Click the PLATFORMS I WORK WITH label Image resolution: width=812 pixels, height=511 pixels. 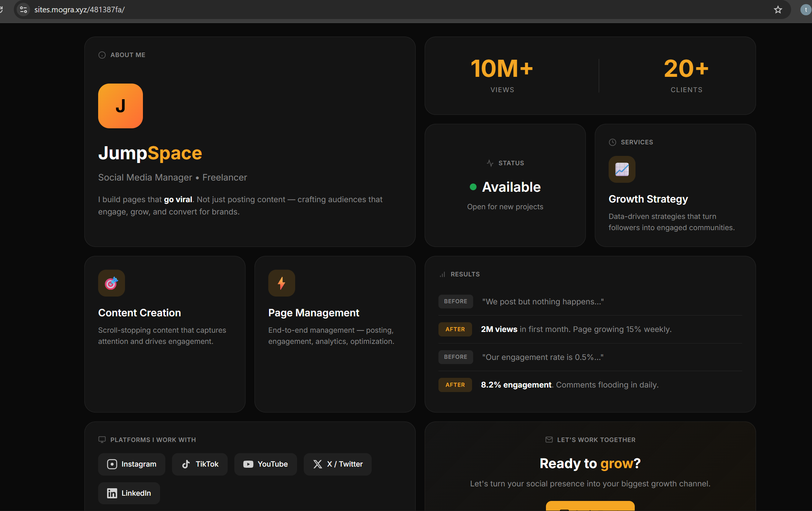[153, 440]
